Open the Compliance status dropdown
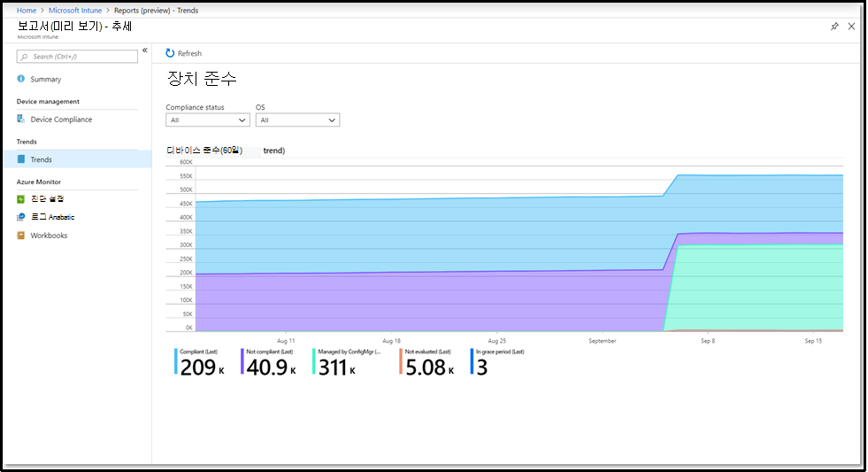This screenshot has width=868, height=472. point(208,120)
